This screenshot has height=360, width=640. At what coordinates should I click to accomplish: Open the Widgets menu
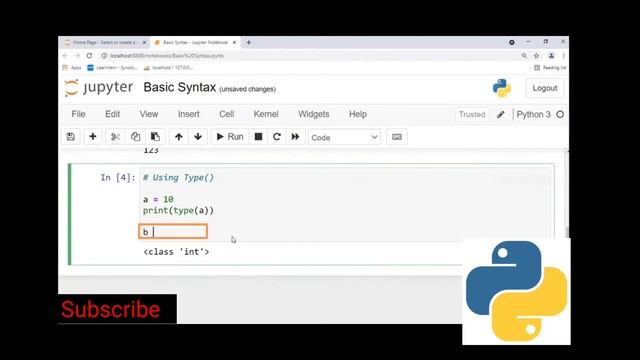click(x=313, y=114)
